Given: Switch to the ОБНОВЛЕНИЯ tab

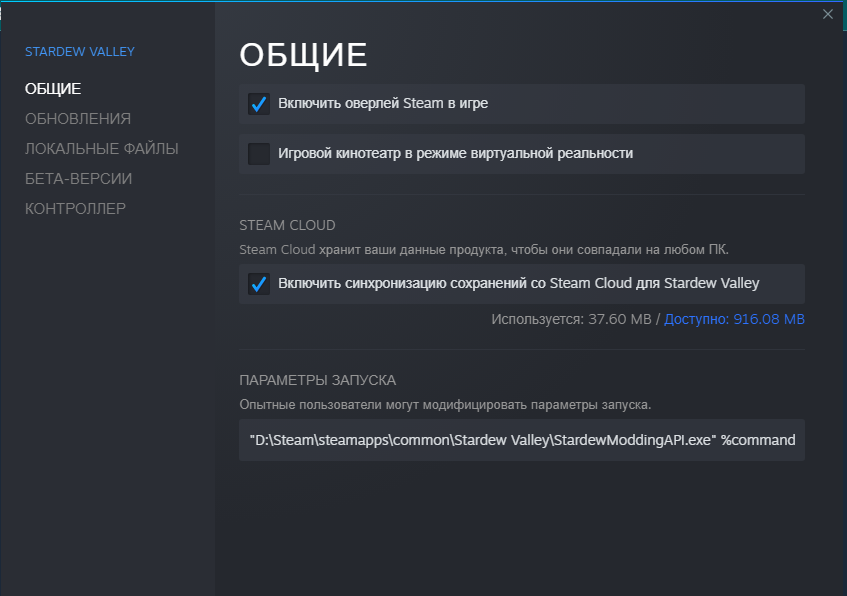Looking at the screenshot, I should (78, 119).
